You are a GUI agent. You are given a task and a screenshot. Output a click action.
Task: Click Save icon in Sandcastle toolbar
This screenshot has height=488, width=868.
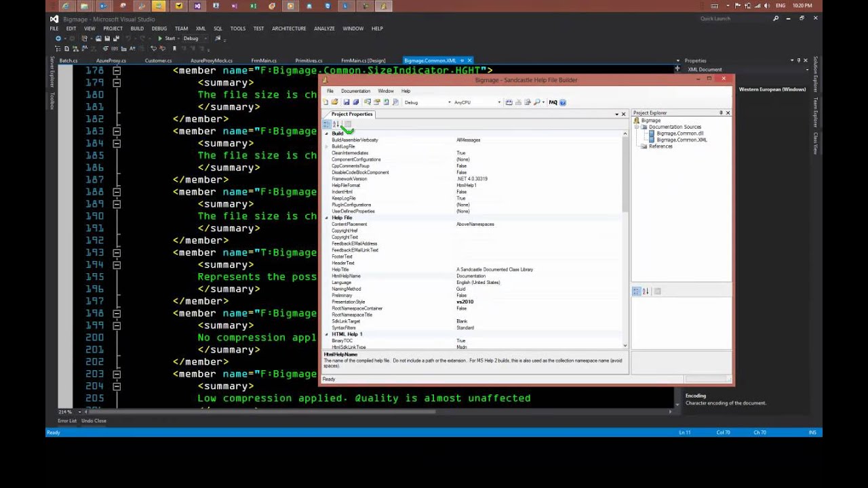[347, 102]
